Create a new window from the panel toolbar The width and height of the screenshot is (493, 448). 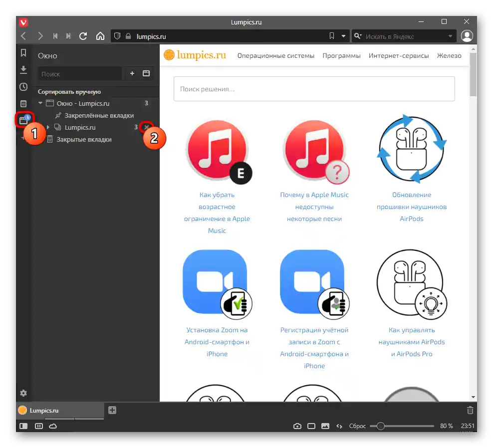(x=146, y=73)
